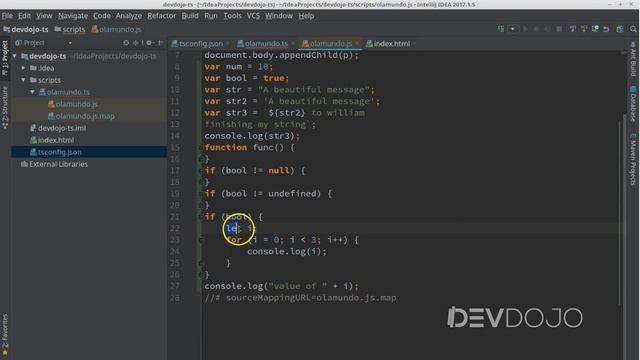
Task: Close the tsconfig.json editor tab
Action: (x=228, y=44)
